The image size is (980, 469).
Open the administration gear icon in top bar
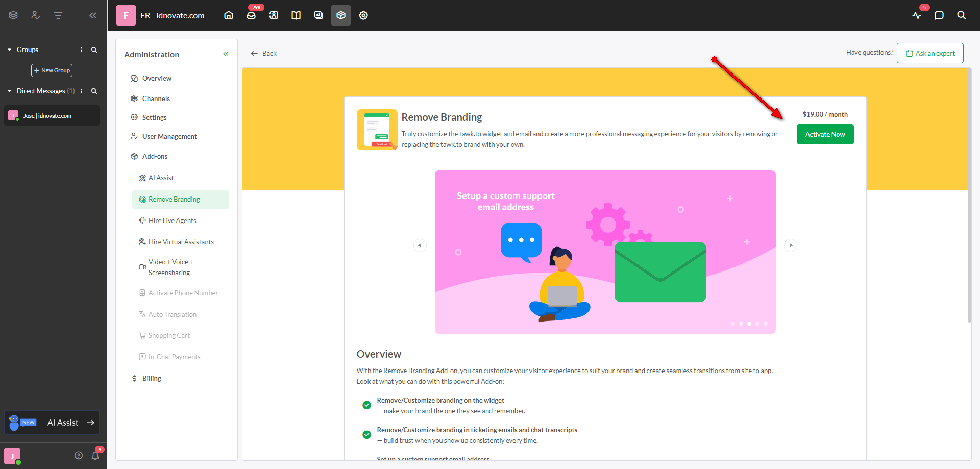click(363, 15)
